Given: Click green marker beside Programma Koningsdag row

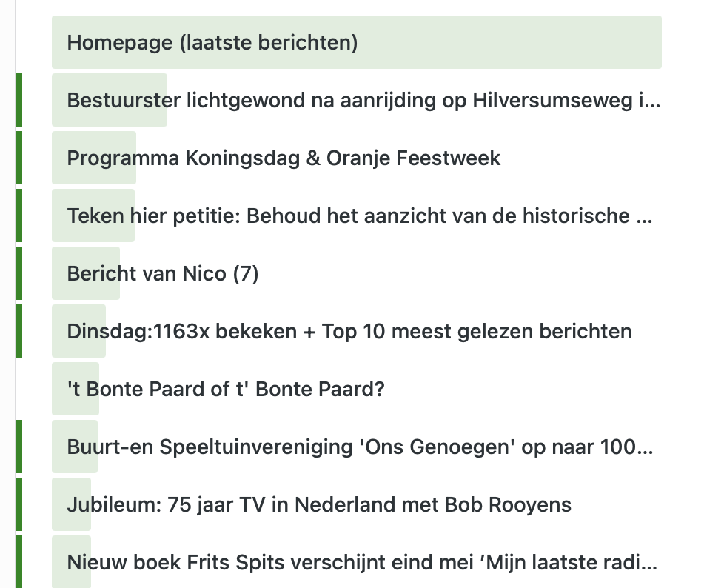Looking at the screenshot, I should [19, 158].
